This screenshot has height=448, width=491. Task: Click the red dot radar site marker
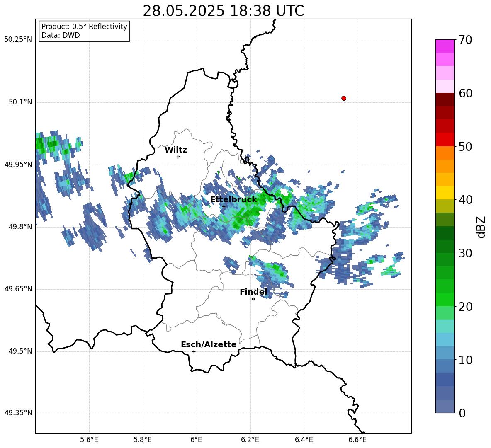[x=344, y=98]
